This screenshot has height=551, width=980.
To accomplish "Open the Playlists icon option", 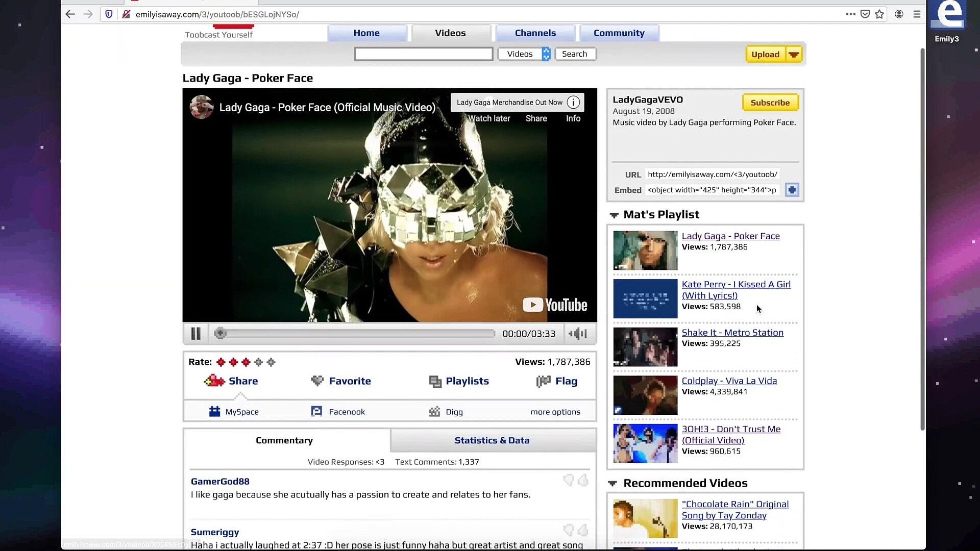I will click(x=435, y=381).
